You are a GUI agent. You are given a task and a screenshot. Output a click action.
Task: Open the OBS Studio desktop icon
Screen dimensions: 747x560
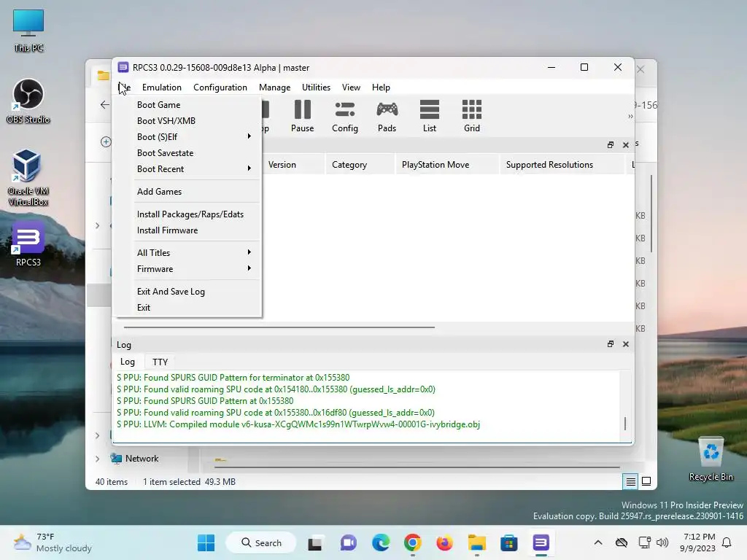[28, 101]
